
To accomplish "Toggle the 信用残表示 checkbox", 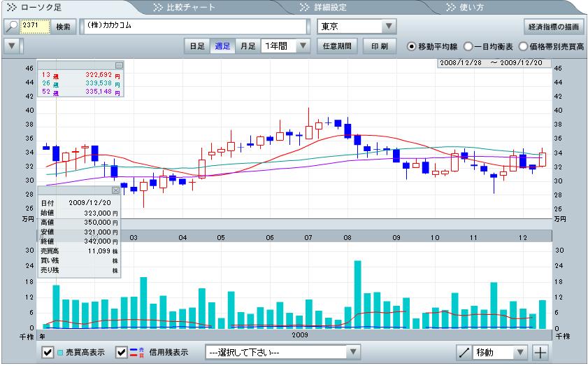I will (x=122, y=352).
